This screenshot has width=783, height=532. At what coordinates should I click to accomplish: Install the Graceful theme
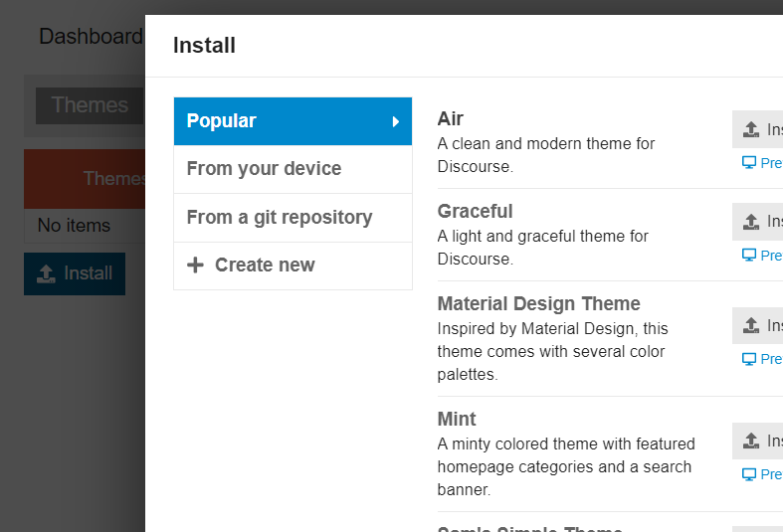(757, 222)
